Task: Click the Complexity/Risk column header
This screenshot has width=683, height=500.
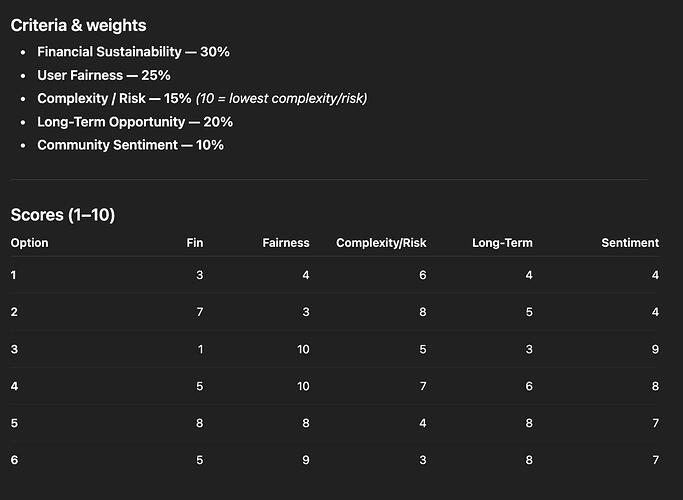Action: click(381, 243)
